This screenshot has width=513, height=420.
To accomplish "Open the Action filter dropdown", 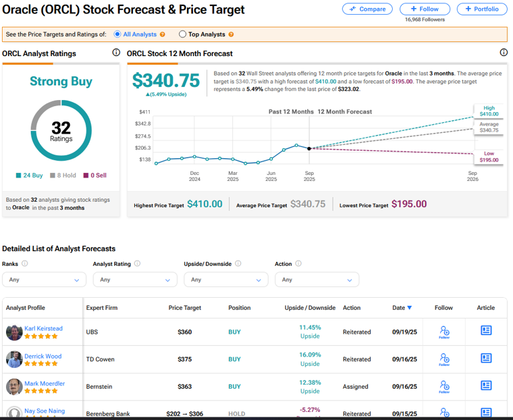I will click(x=317, y=280).
